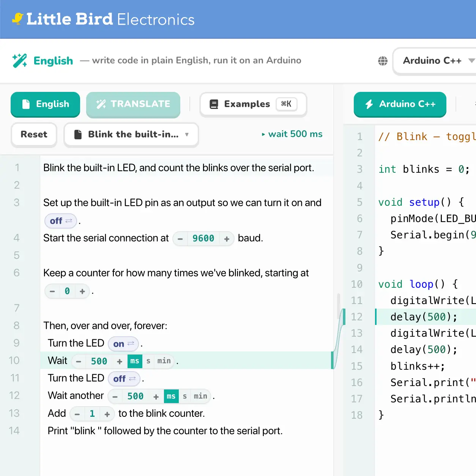Screen dimensions: 476x476
Task: Toggle the off switch in Turn the LED line 11
Action: pos(124,379)
